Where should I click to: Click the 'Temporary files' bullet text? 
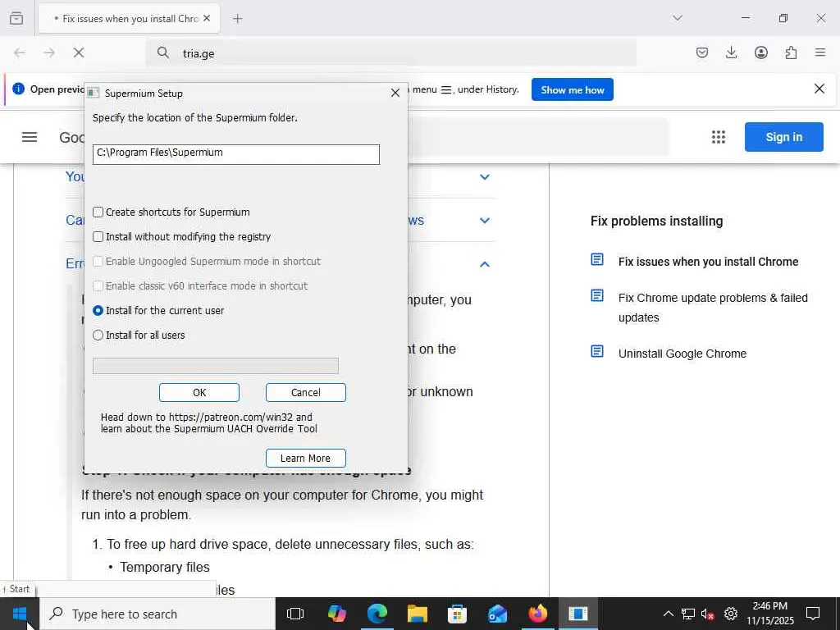coord(165,568)
